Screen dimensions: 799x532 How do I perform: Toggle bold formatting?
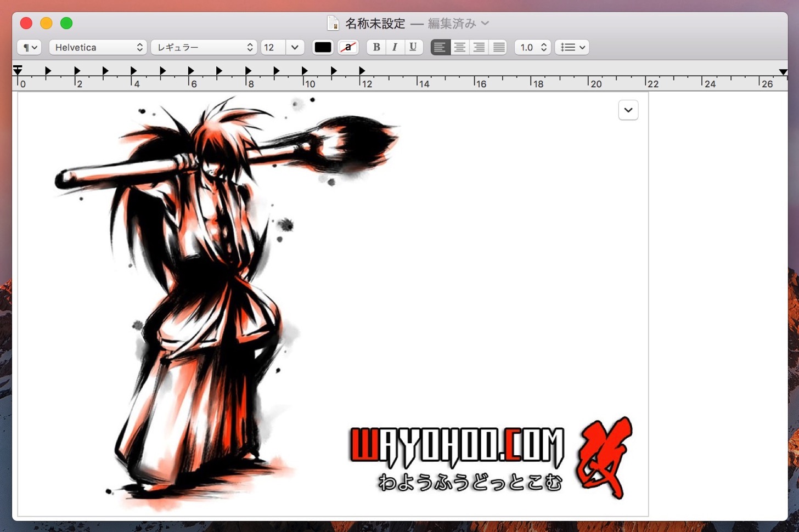click(376, 47)
